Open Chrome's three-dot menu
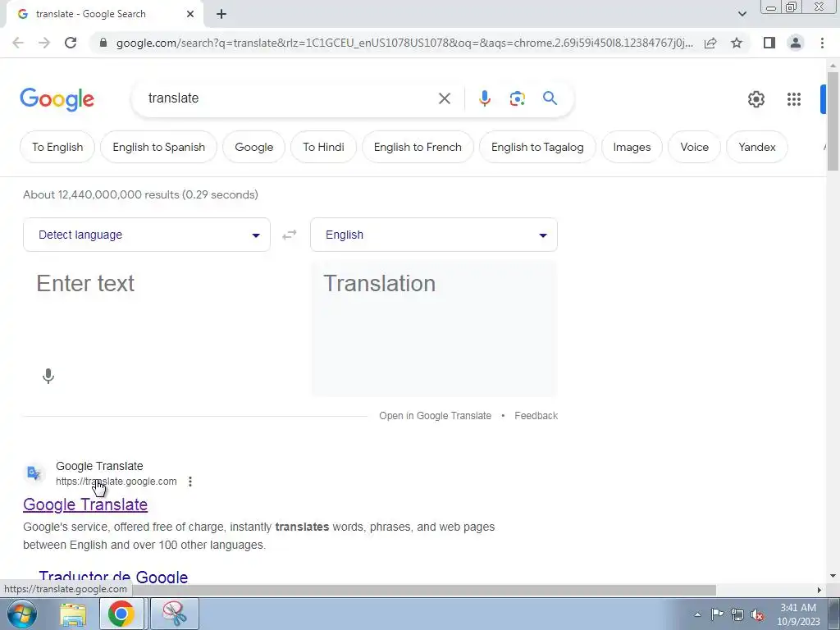 [822, 43]
